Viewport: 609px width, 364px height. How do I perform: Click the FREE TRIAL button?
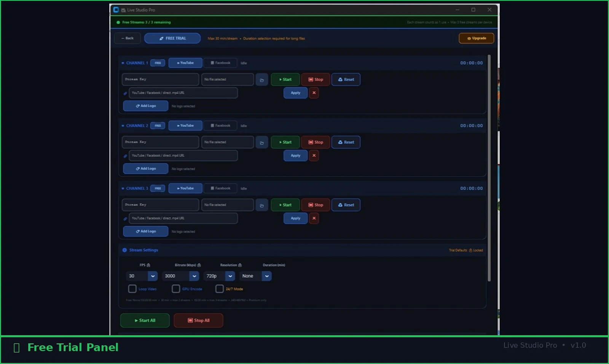point(172,38)
